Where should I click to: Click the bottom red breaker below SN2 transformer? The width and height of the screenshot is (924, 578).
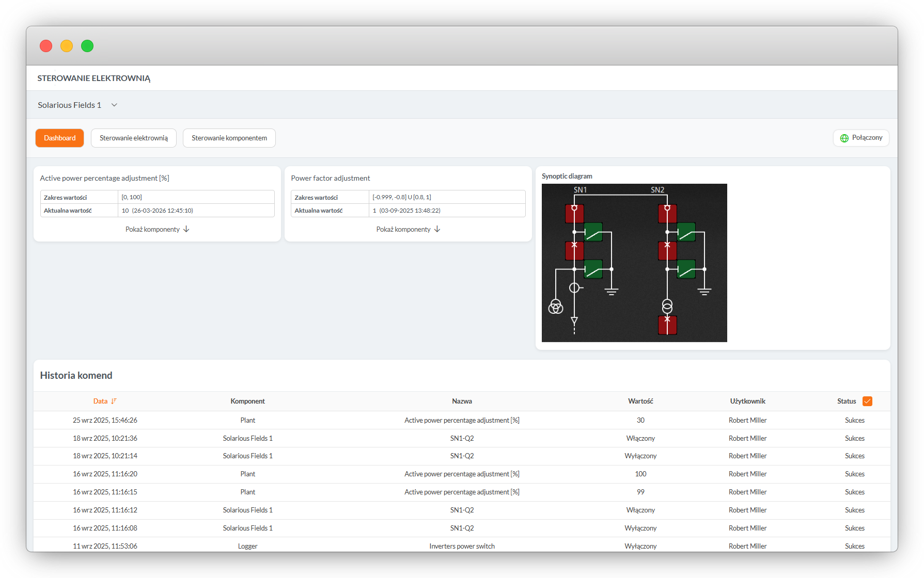pyautogui.click(x=667, y=325)
